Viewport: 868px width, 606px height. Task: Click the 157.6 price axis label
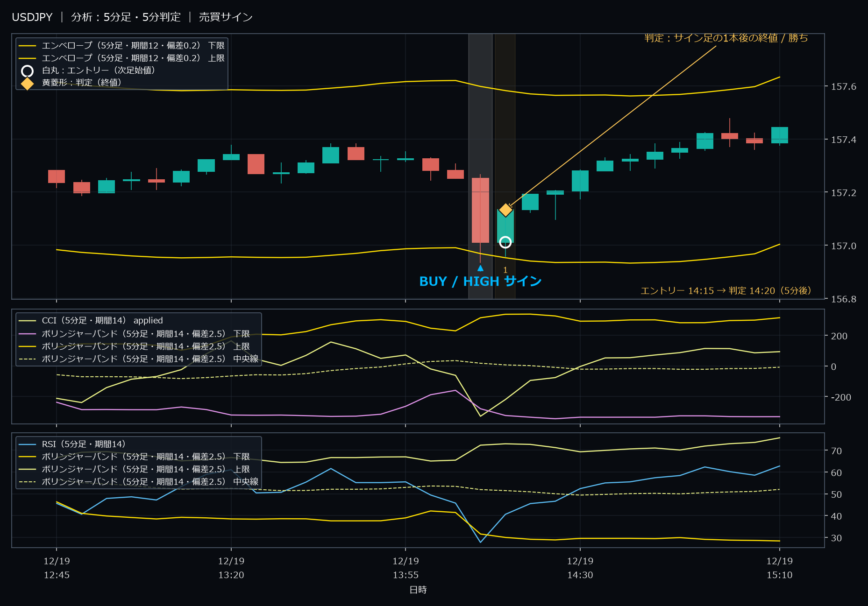(x=843, y=86)
